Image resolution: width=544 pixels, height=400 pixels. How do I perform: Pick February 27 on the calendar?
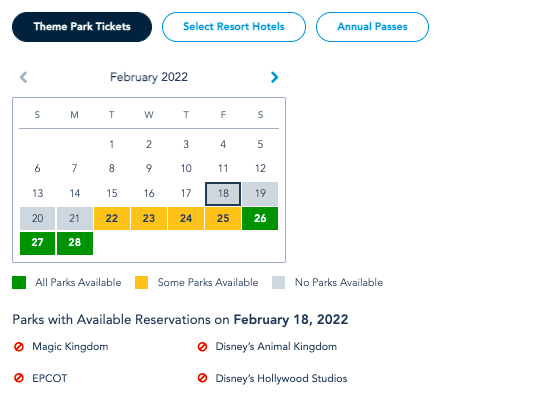[x=37, y=243]
